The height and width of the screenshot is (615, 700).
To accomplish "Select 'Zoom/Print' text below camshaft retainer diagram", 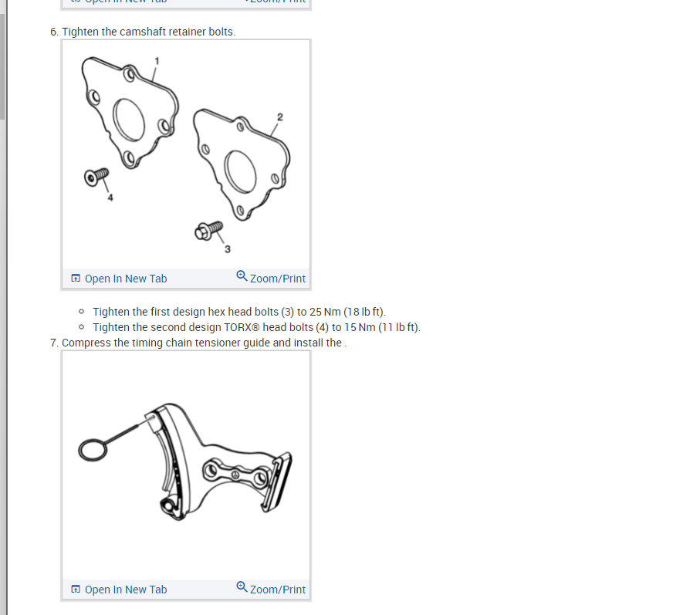I will pyautogui.click(x=278, y=279).
